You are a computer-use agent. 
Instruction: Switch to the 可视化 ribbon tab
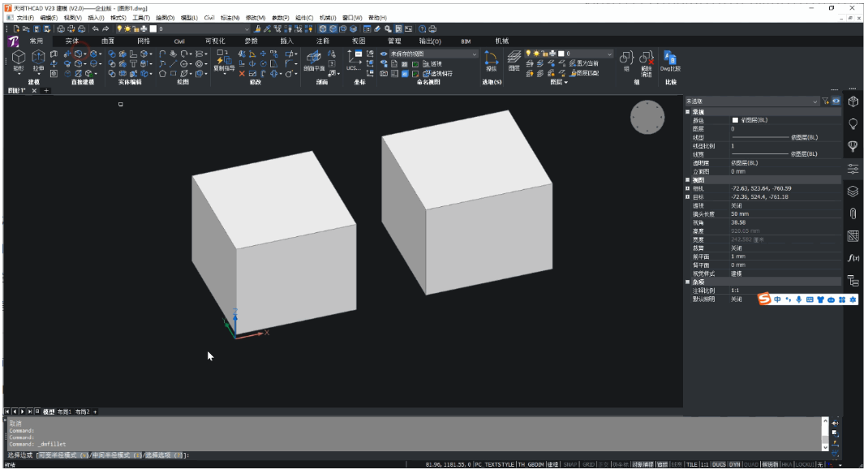click(215, 41)
